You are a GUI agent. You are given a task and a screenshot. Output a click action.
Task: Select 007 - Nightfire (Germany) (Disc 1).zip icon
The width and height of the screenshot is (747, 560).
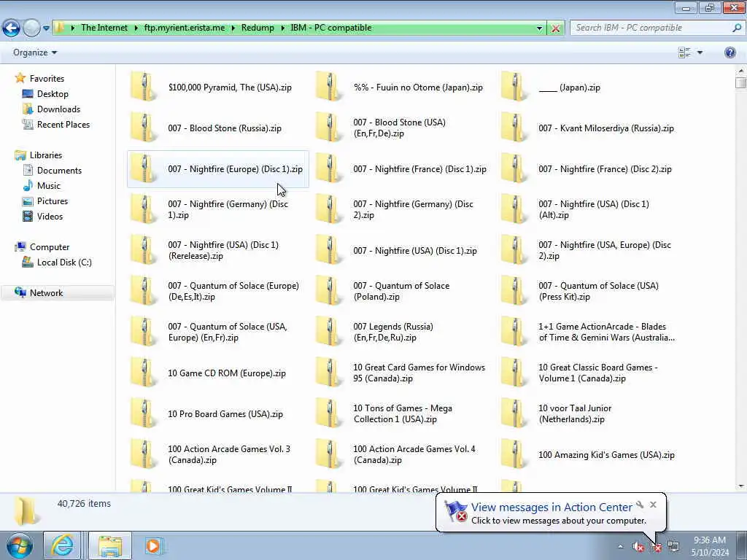pos(143,209)
